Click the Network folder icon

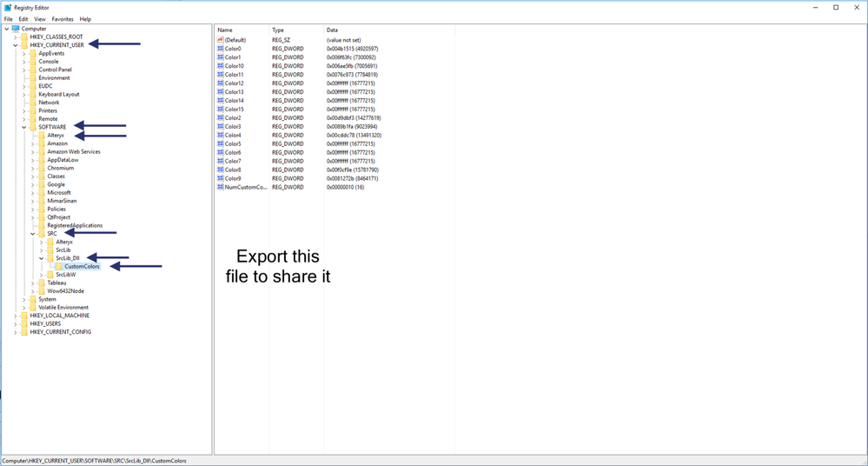[x=33, y=103]
